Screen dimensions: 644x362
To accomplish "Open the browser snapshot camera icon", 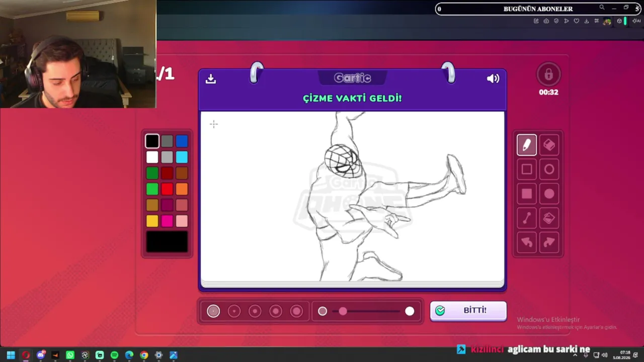I will click(x=546, y=21).
